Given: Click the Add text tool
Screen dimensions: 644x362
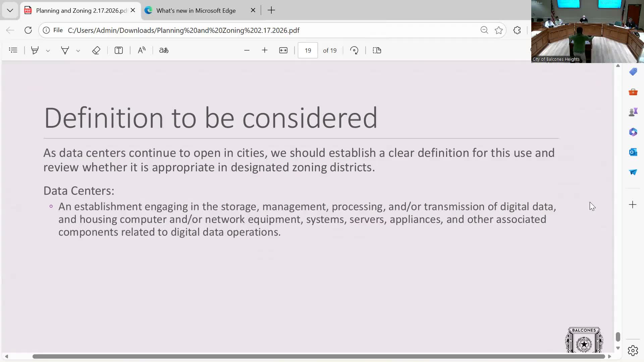Looking at the screenshot, I should 118,50.
